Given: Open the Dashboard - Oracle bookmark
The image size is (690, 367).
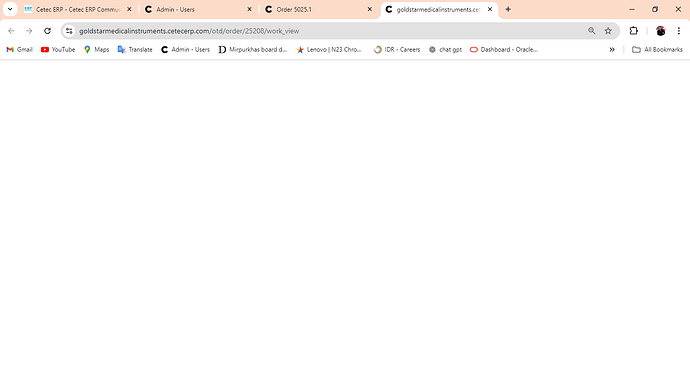Looking at the screenshot, I should pyautogui.click(x=504, y=50).
